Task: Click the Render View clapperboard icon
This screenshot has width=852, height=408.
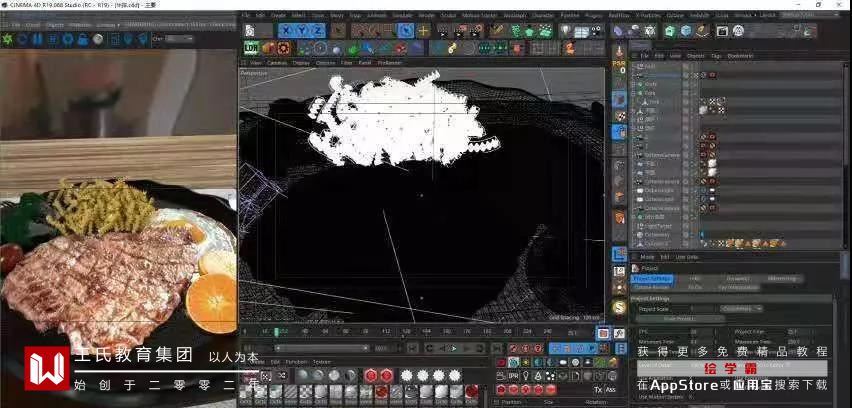Action: pyautogui.click(x=444, y=31)
